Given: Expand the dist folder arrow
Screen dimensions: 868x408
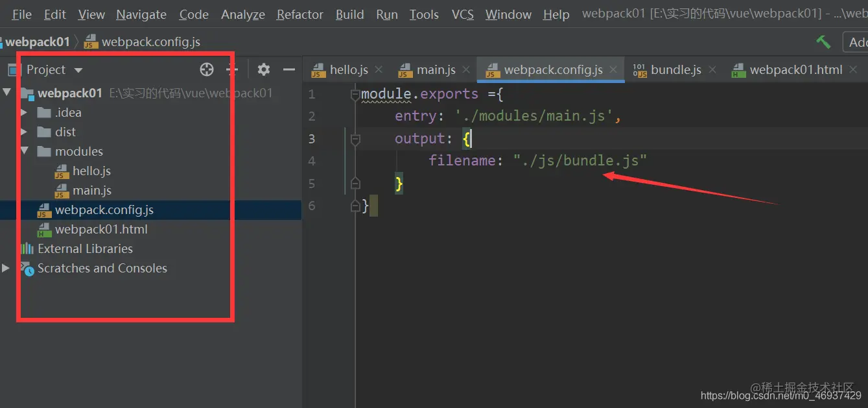Looking at the screenshot, I should pyautogui.click(x=24, y=132).
